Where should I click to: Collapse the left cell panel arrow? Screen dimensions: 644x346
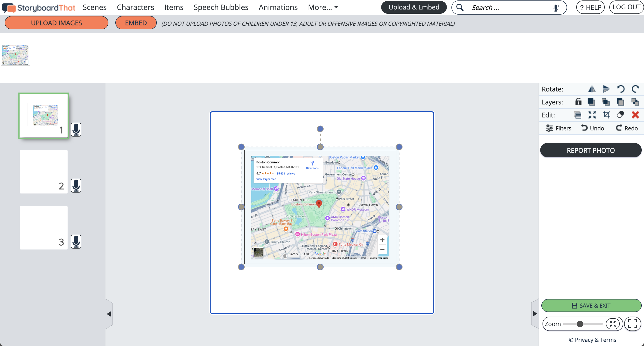pyautogui.click(x=109, y=314)
